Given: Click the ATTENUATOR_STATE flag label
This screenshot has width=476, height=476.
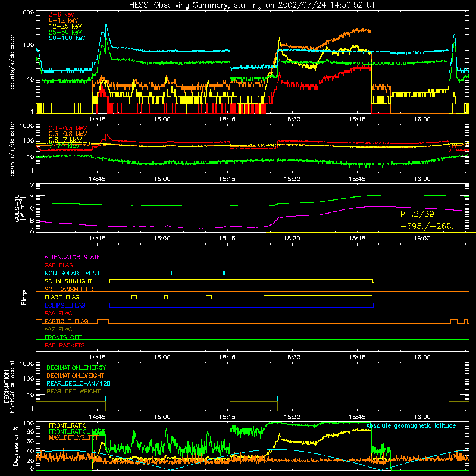Looking at the screenshot, I should [72, 258].
